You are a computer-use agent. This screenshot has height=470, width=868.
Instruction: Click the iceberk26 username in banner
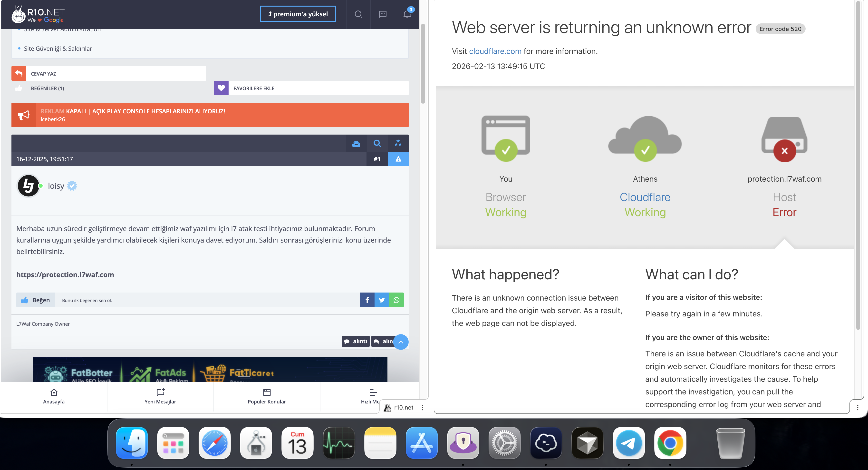[53, 119]
